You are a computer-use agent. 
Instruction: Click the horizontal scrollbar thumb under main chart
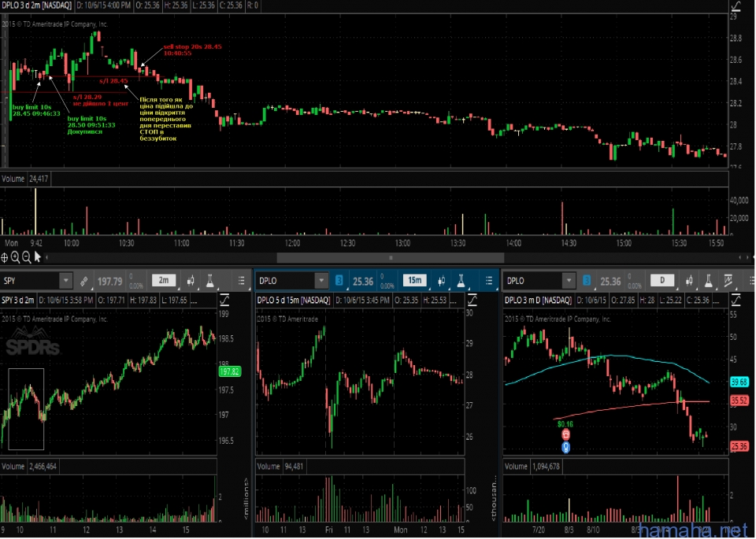pos(391,258)
